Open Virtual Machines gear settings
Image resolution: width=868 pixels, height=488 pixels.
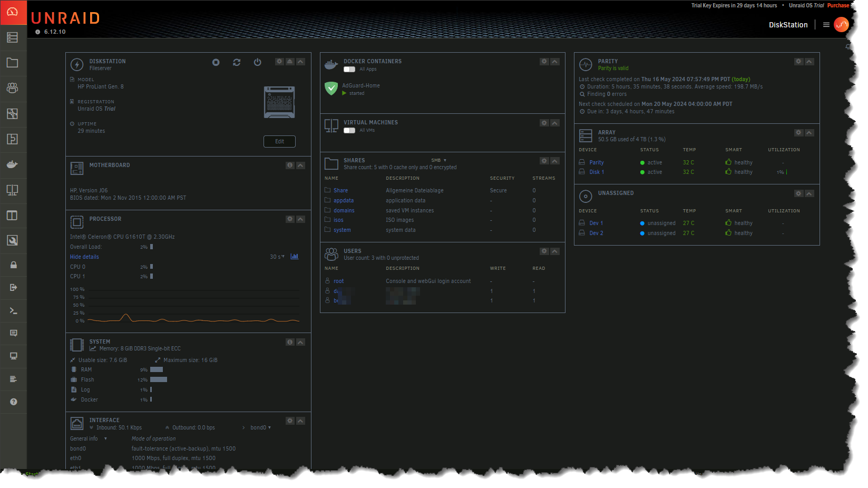click(x=544, y=123)
